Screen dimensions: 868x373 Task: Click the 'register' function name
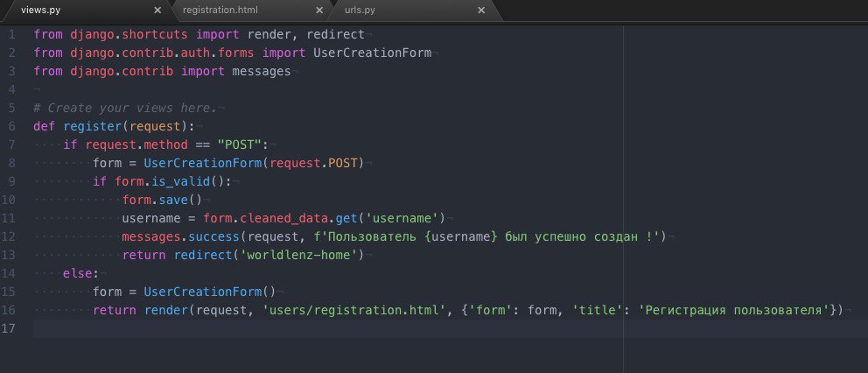[93, 126]
